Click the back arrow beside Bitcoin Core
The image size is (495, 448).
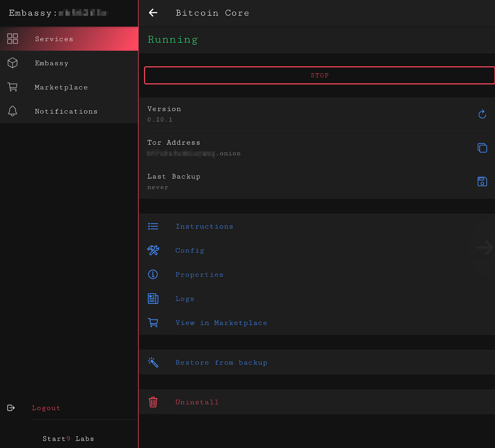tap(153, 13)
